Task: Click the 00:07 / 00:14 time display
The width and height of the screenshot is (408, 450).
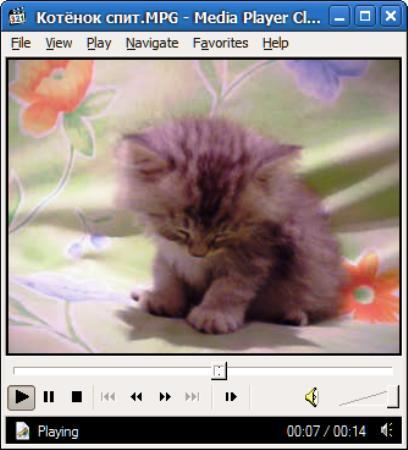Action: 326,431
